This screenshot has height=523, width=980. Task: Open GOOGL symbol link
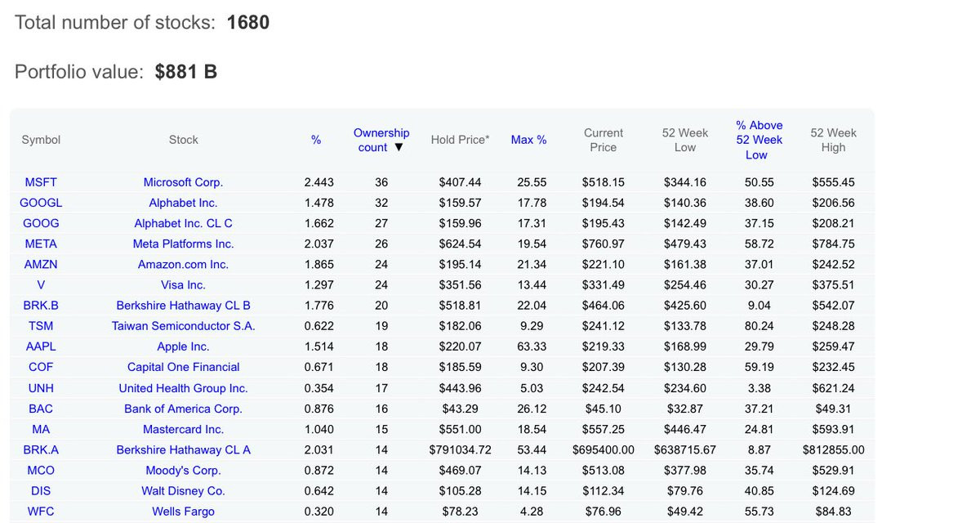[41, 203]
